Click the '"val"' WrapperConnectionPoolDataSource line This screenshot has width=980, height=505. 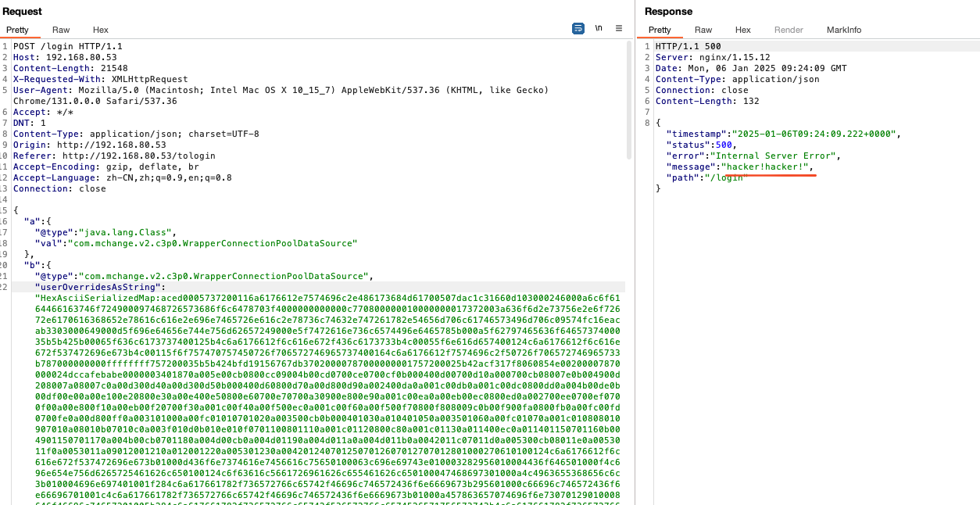tap(195, 243)
